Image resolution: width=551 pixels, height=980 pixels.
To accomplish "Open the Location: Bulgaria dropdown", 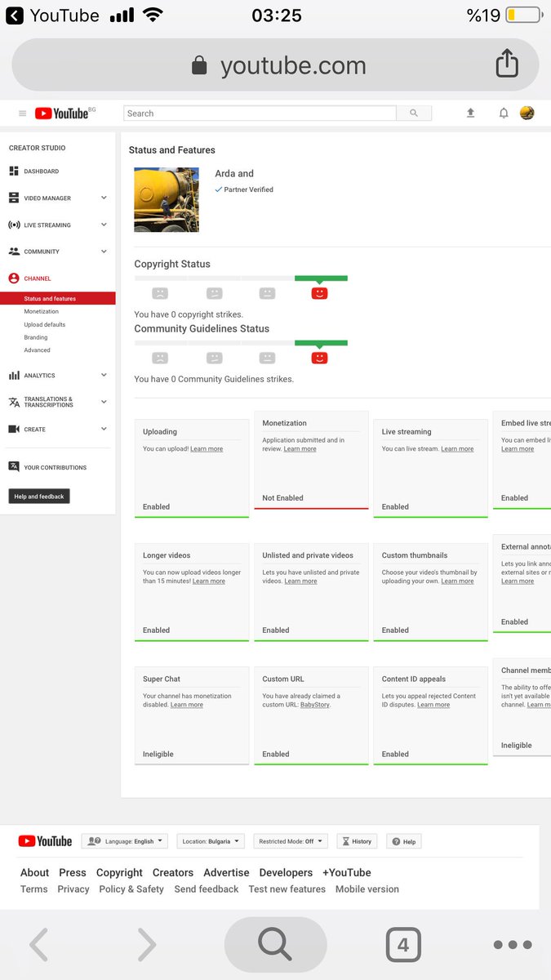I will click(209, 841).
